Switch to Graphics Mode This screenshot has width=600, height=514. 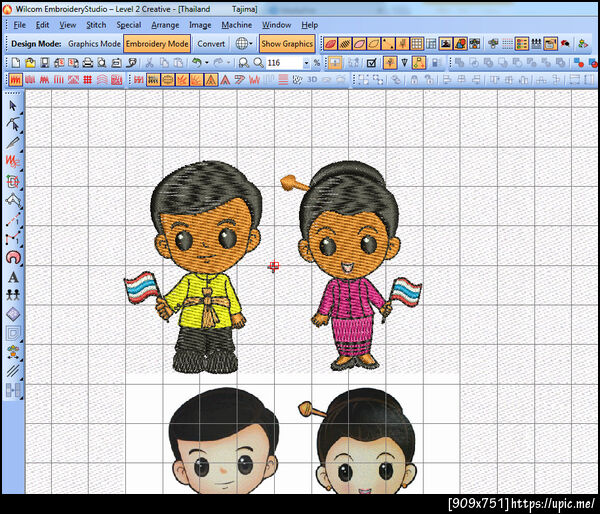94,44
